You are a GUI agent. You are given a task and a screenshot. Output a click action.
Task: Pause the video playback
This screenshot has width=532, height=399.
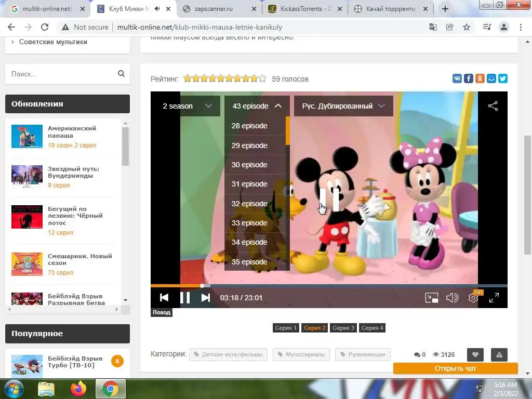pos(185,298)
